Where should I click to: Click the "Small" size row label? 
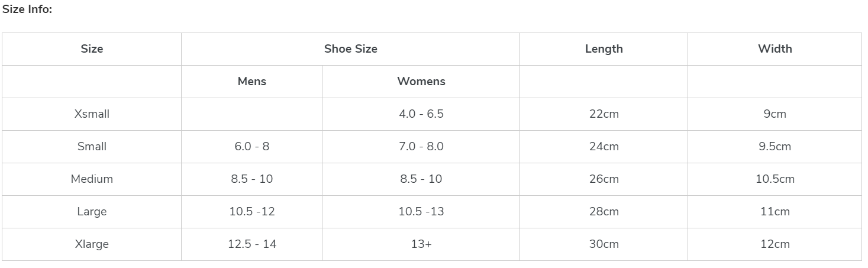click(x=92, y=147)
